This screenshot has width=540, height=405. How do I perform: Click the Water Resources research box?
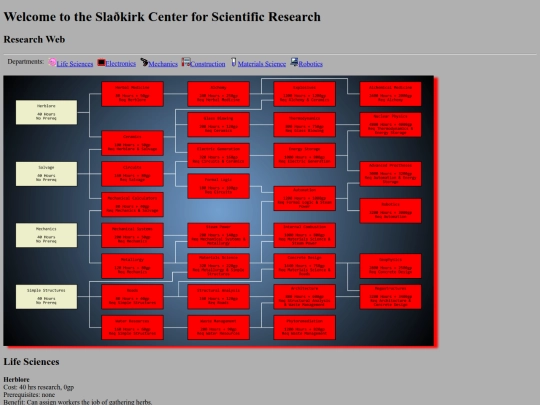click(x=133, y=328)
